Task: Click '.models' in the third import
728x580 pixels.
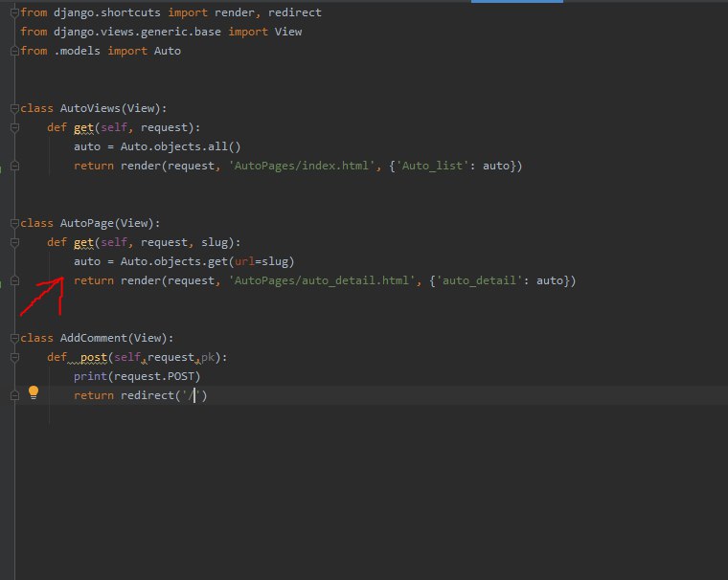Action: click(x=77, y=51)
